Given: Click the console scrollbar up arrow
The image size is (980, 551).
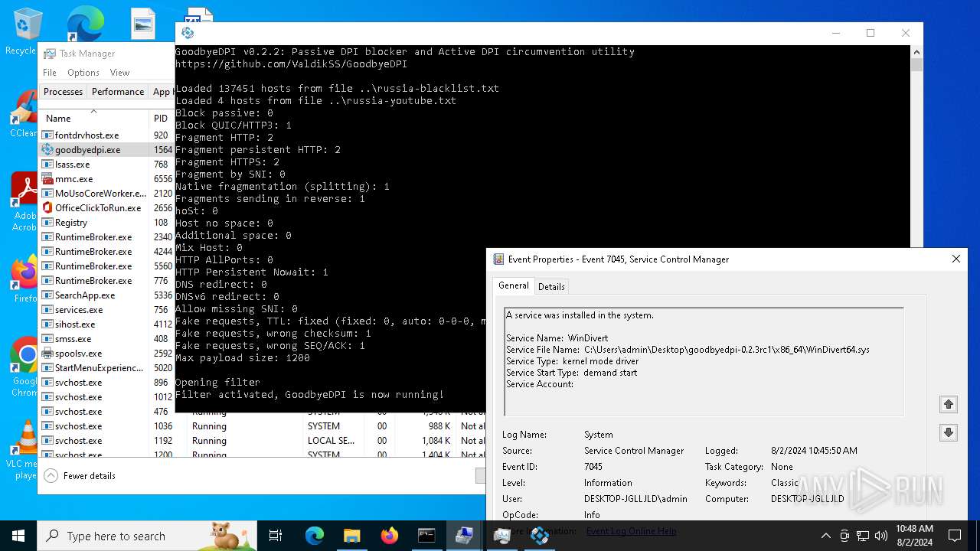Looking at the screenshot, I should [917, 52].
